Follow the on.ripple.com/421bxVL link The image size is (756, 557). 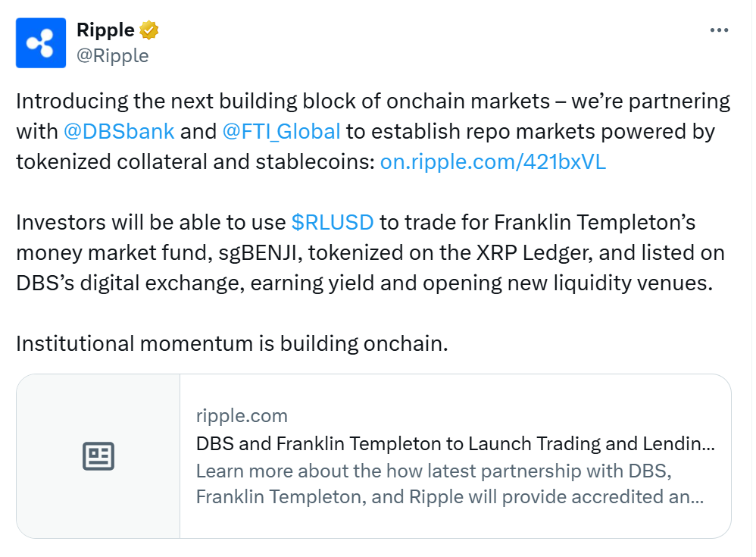click(493, 161)
